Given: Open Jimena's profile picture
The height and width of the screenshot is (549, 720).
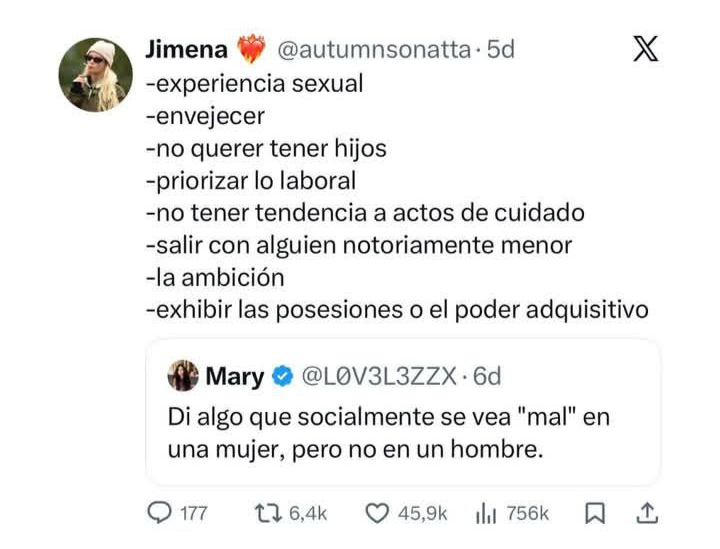Looking at the screenshot, I should coord(96,75).
